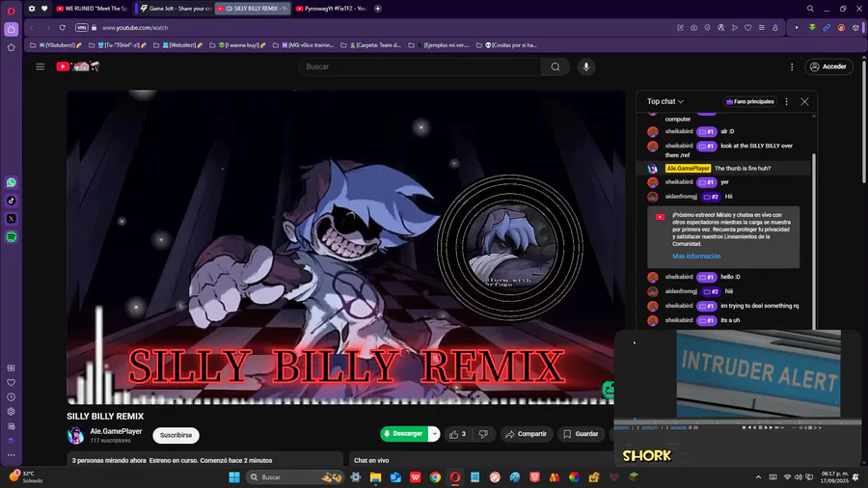Open YouTube hamburger guide menu
Screen dimensions: 868x488
click(40, 67)
